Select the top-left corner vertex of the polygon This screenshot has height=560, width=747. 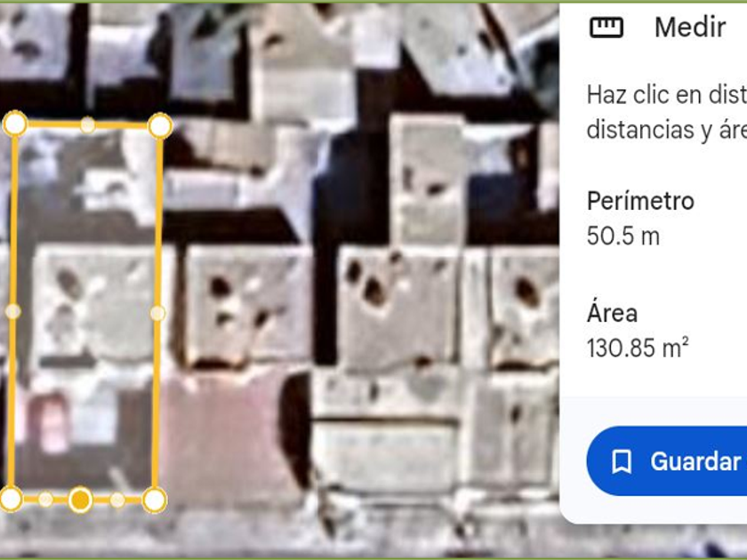15,124
